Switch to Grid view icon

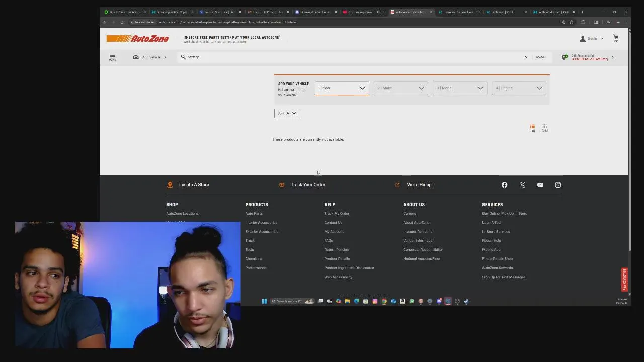544,128
